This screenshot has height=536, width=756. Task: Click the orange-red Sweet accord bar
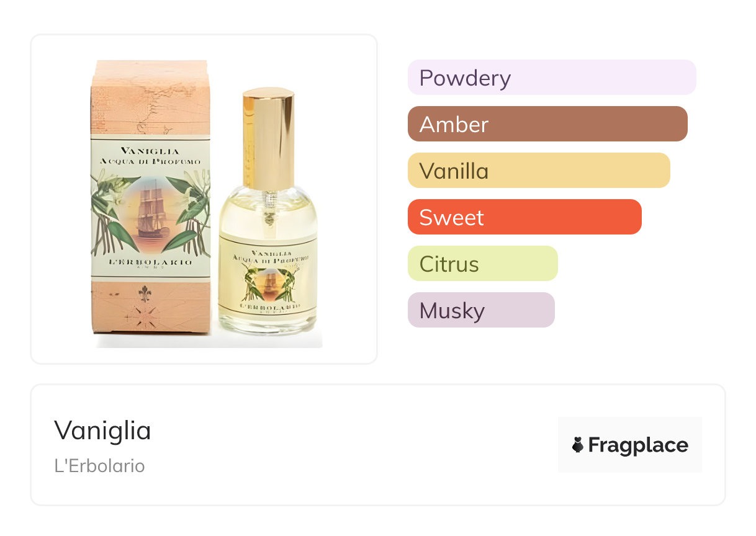524,217
